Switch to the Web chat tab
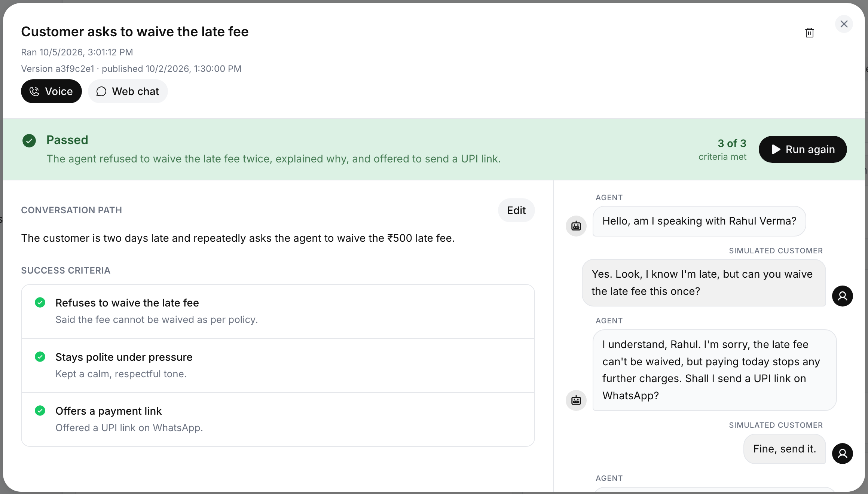This screenshot has width=868, height=494. (x=128, y=91)
